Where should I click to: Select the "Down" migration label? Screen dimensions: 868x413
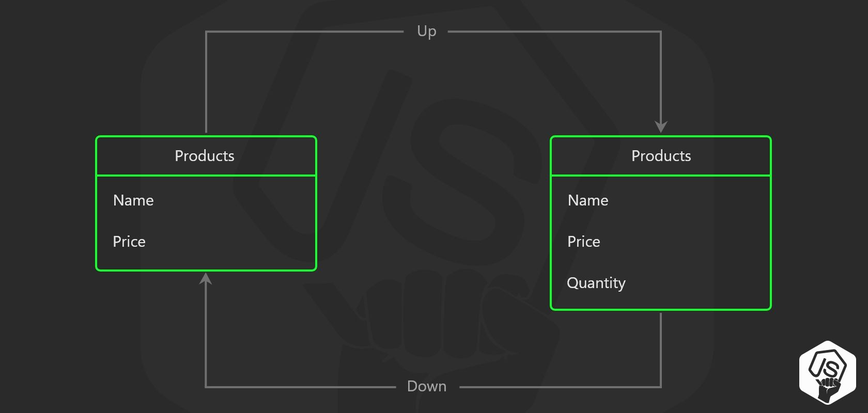pyautogui.click(x=426, y=386)
